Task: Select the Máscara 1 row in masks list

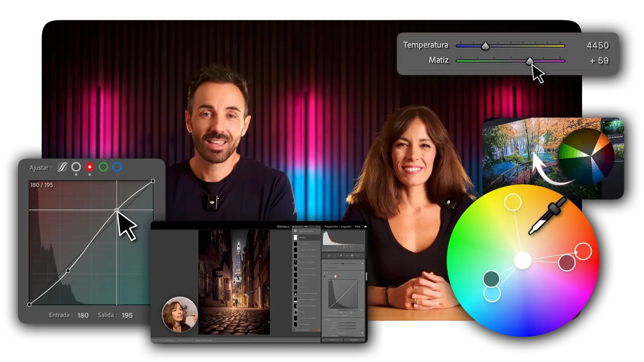Action: (307, 237)
